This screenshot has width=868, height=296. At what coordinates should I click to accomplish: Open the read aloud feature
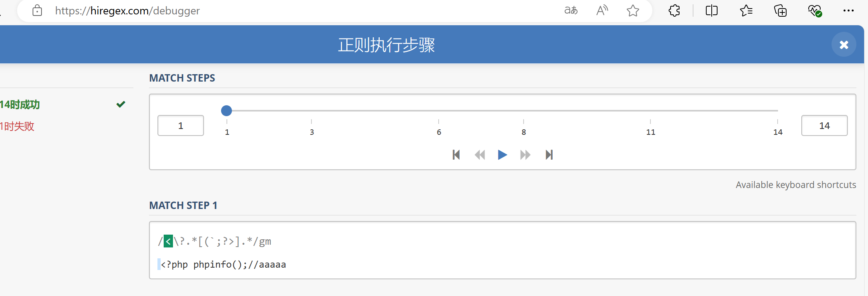(602, 10)
